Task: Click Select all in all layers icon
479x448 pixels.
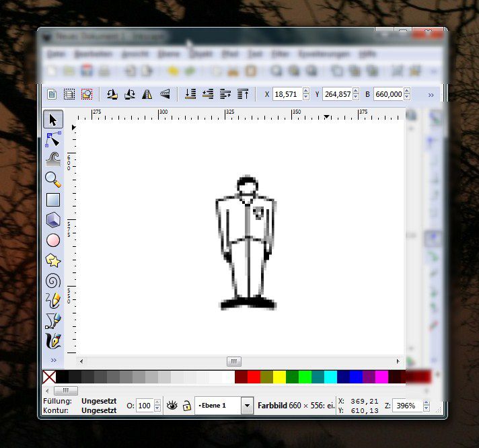Action: 69,94
